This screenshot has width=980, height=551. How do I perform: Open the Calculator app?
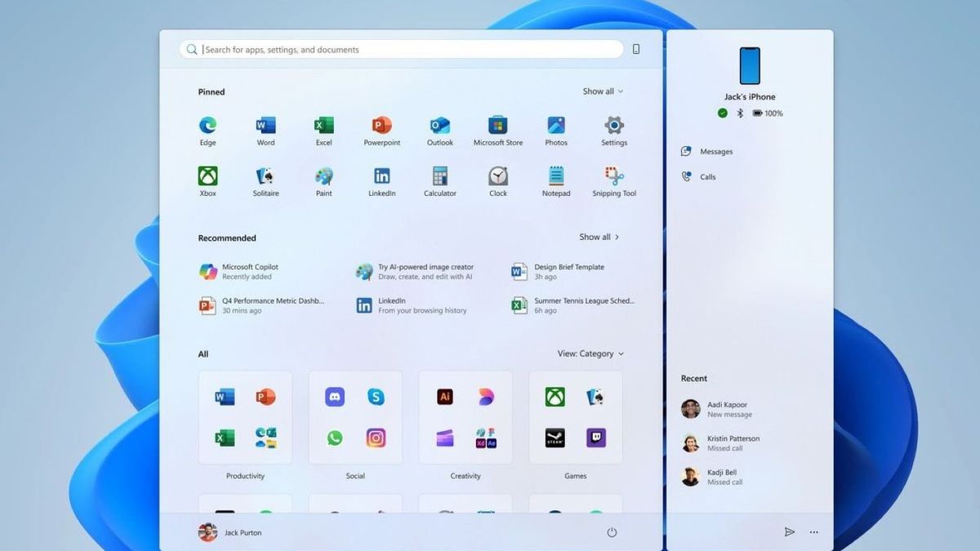click(439, 177)
